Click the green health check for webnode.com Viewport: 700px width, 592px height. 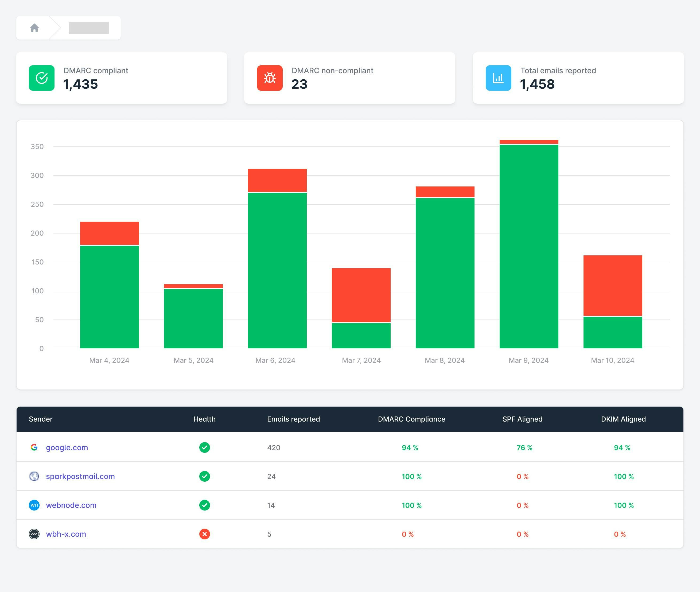coord(205,505)
